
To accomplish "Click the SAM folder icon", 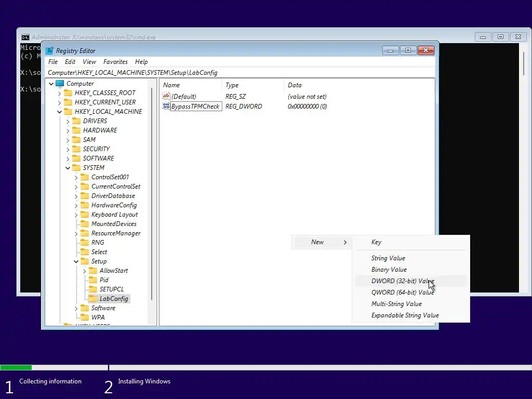I will click(77, 140).
